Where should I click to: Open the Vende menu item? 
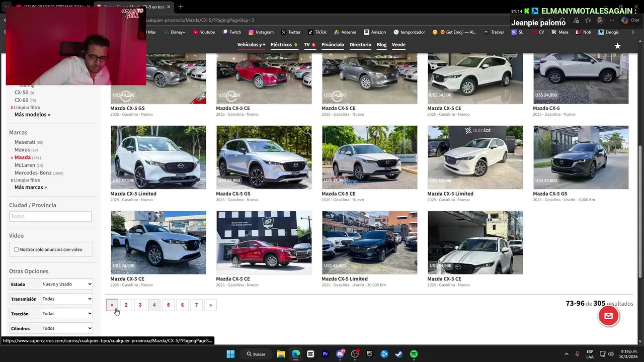(398, 45)
